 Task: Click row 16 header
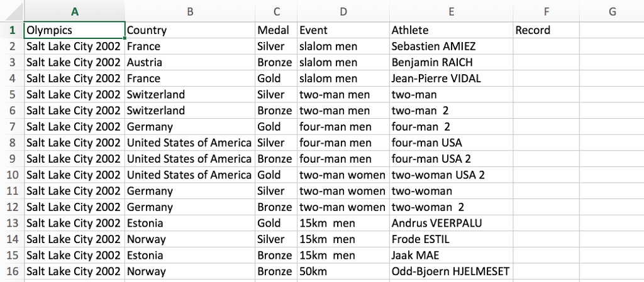(x=12, y=272)
